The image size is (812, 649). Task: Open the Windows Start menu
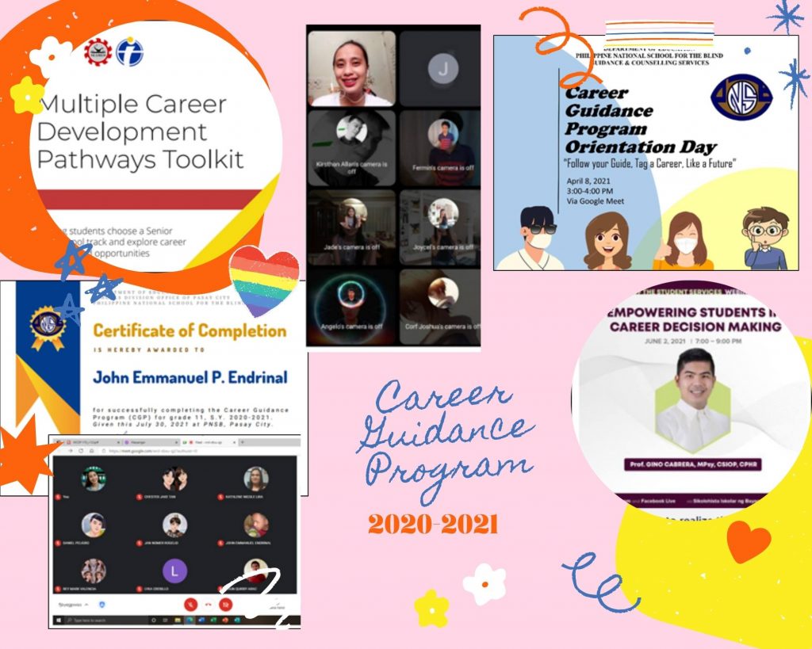(59, 620)
